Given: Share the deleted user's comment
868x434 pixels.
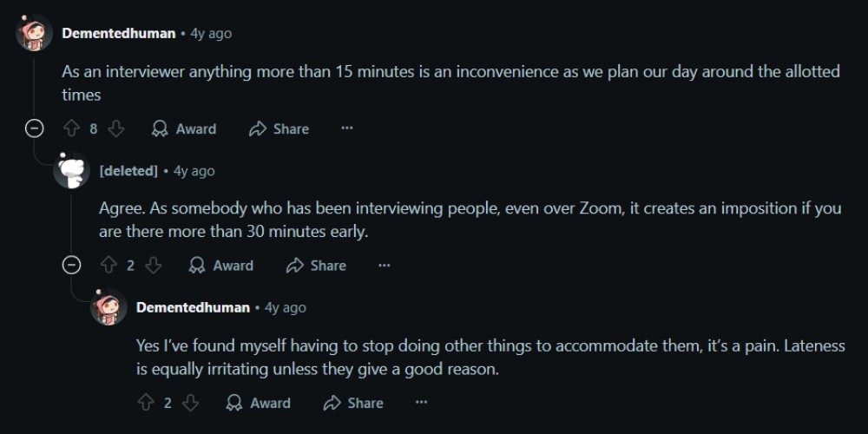Looking at the screenshot, I should point(316,266).
